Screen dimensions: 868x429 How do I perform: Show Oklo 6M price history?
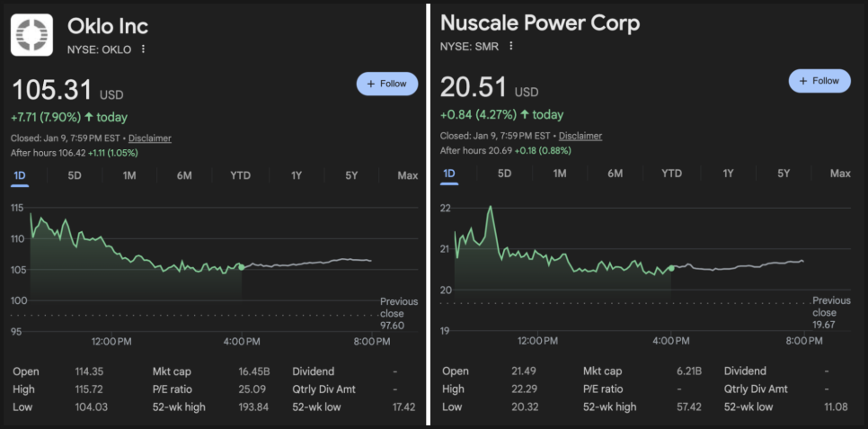(184, 175)
